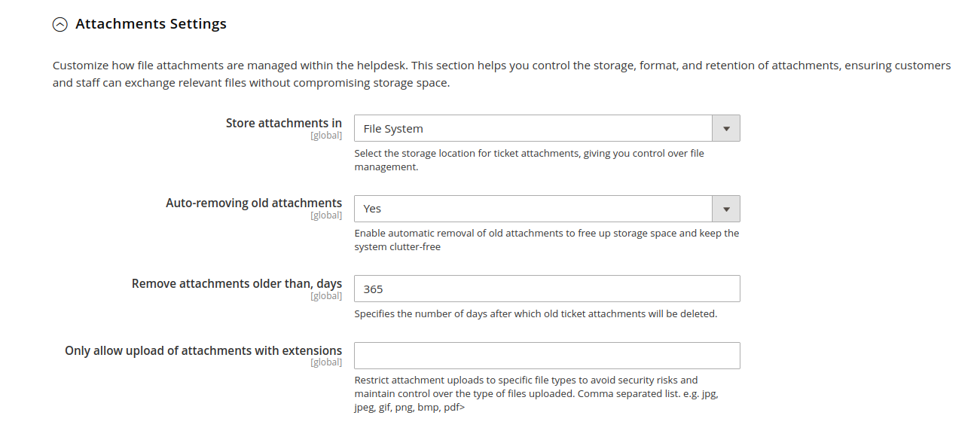Click the Remove attachments older than label
Viewport: 980px width, 434px height.
(237, 283)
